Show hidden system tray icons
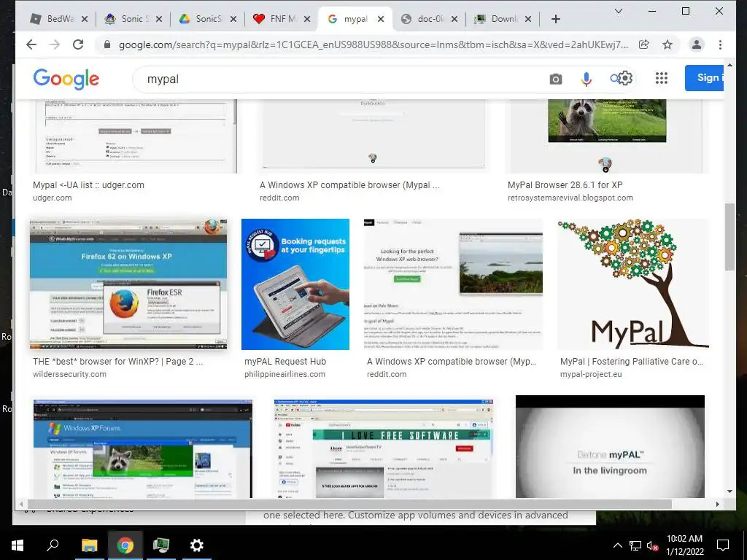The width and height of the screenshot is (747, 560). pyautogui.click(x=617, y=545)
